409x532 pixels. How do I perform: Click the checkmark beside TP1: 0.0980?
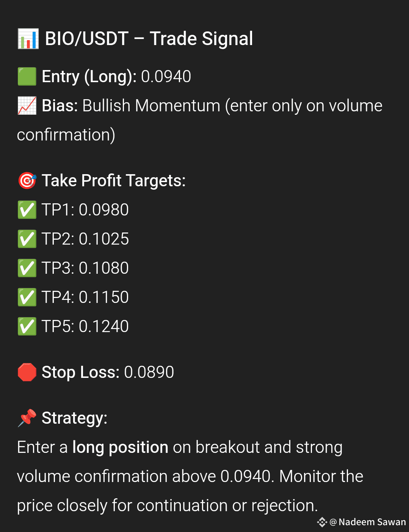pyautogui.click(x=27, y=210)
